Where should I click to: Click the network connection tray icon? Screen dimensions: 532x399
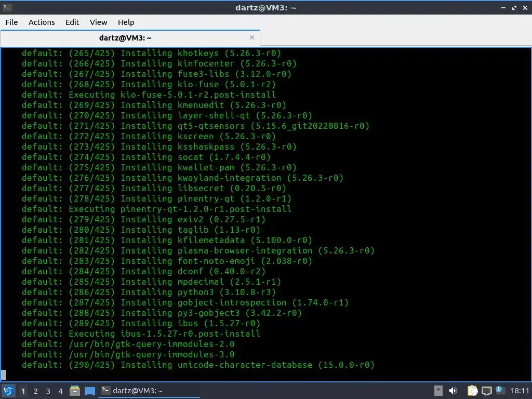coord(486,391)
